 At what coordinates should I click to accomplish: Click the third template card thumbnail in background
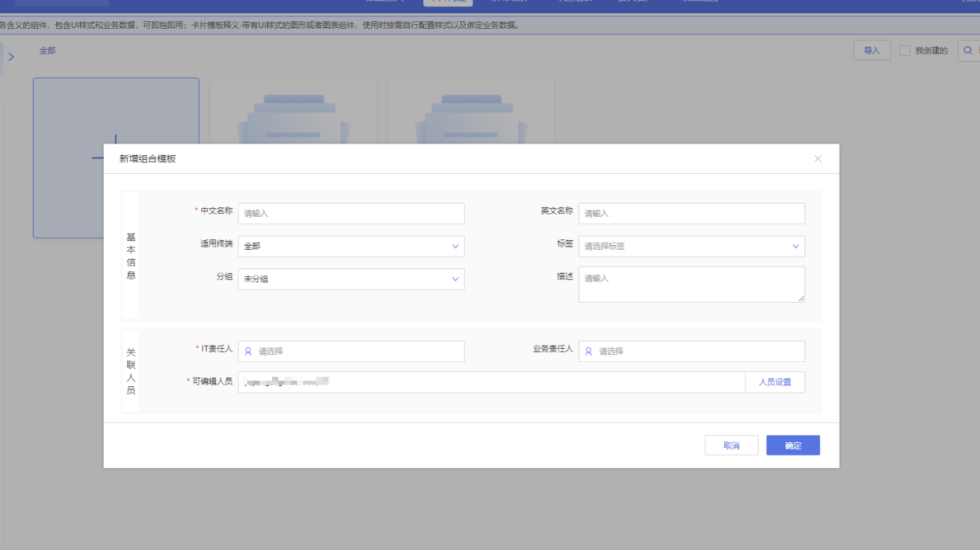471,111
